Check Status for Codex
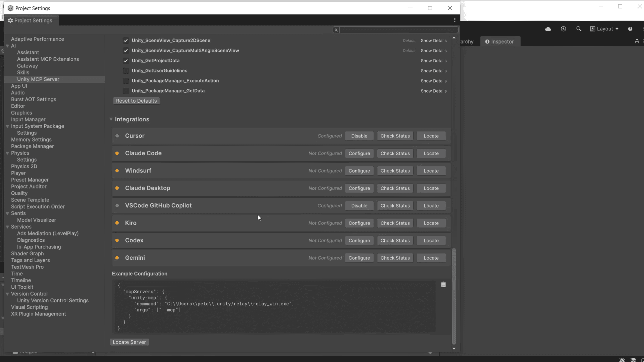The image size is (644, 362). point(395,241)
